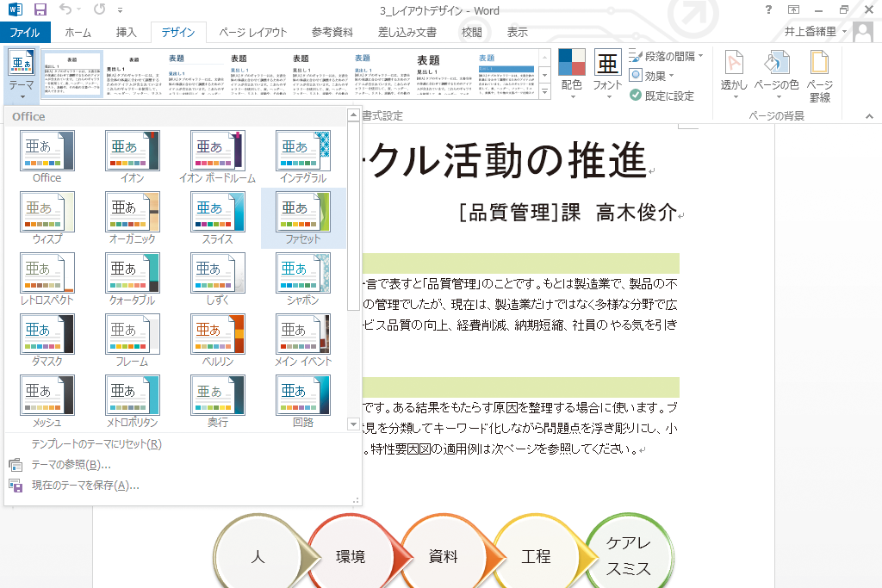The width and height of the screenshot is (882, 588).
Task: Open ページの色 page color menu
Action: pyautogui.click(x=776, y=76)
